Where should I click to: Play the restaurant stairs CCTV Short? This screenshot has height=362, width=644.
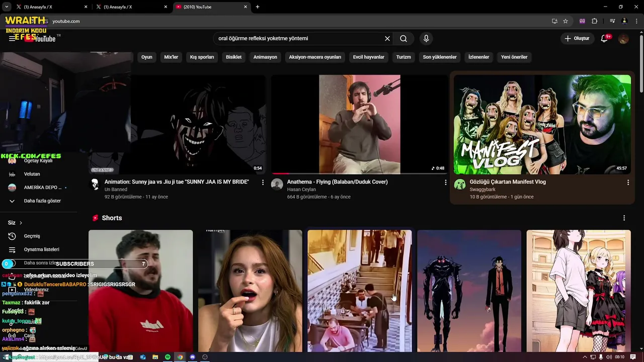click(360, 291)
